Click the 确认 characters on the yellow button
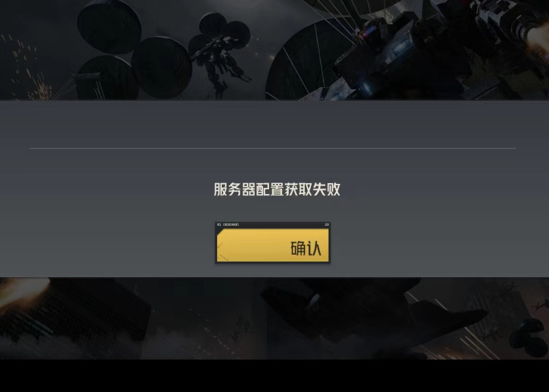Screen dimensions: 549x392 coord(306,248)
